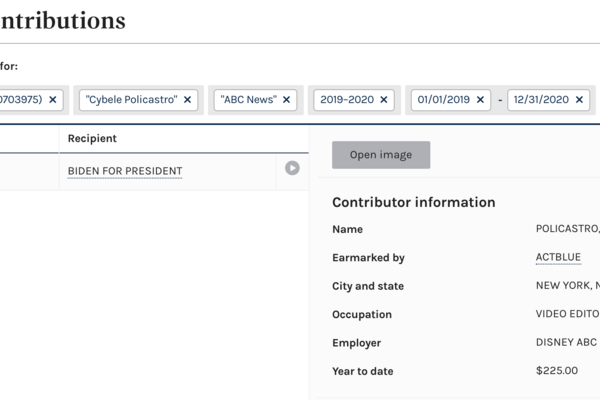Image resolution: width=600 pixels, height=400 pixels.
Task: Click the $225.00 year to date amount
Action: 557,371
